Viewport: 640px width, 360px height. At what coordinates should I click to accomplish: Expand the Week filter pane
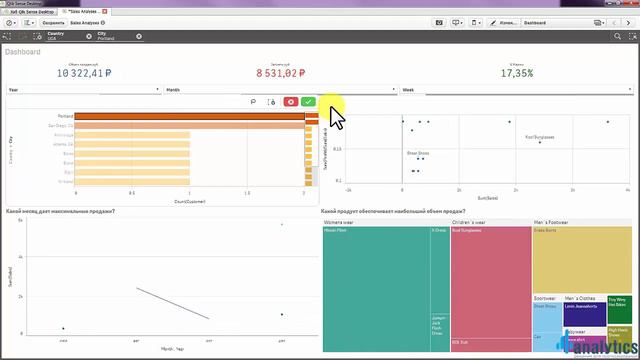(517, 90)
